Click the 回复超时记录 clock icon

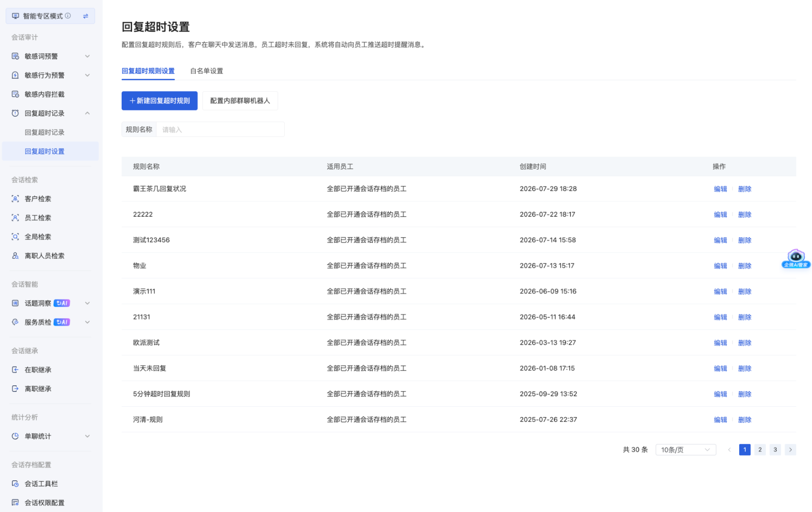15,113
